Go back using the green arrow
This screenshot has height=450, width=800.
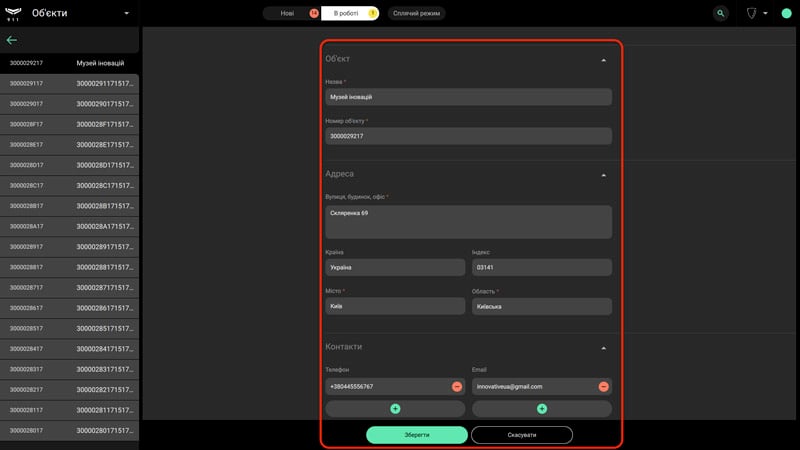click(12, 40)
